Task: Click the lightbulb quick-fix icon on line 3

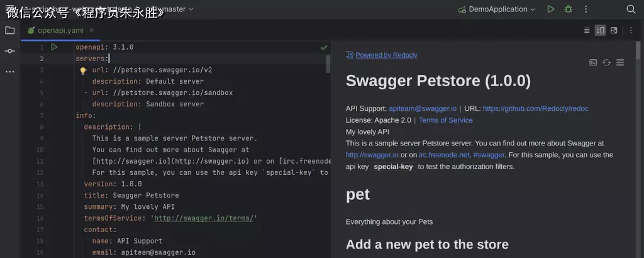Action: [82, 70]
